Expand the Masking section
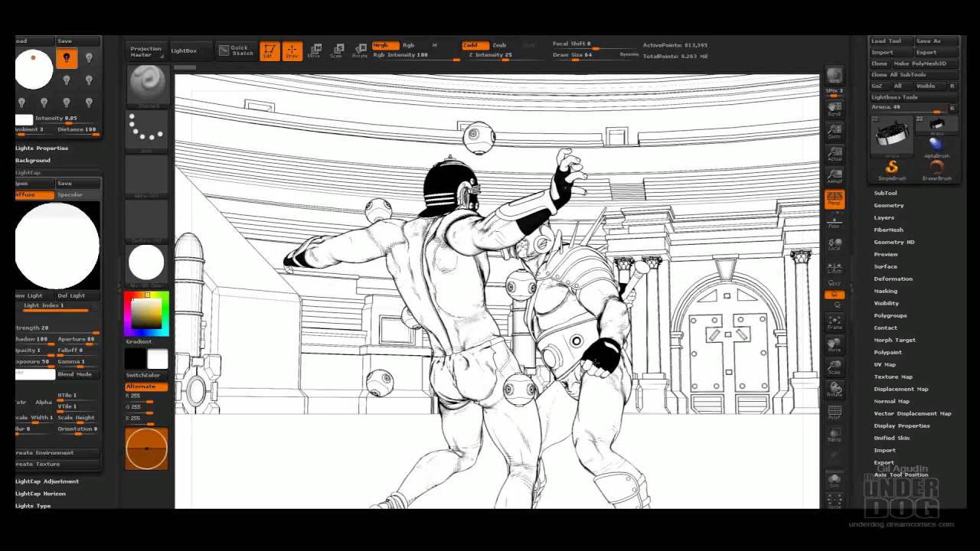Screen dimensions: 980x551 [885, 291]
